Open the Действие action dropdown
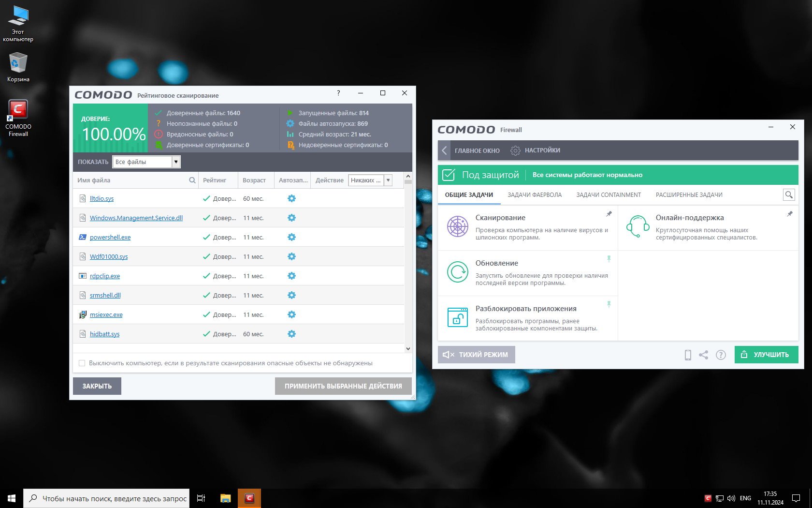Viewport: 812px width, 508px height. click(370, 180)
